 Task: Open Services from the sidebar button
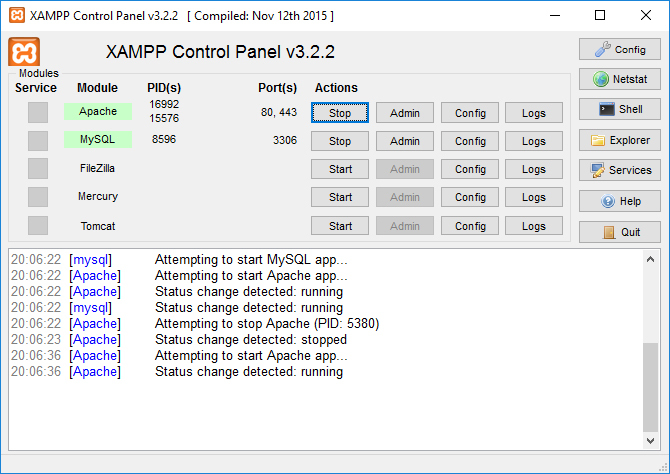tap(620, 170)
